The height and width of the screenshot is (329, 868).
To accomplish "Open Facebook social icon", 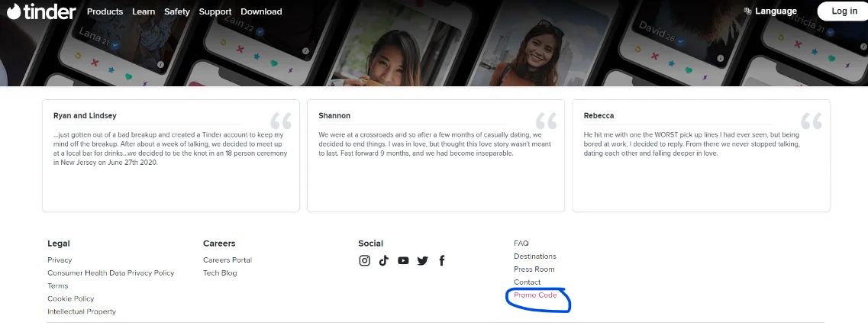I will (x=442, y=260).
